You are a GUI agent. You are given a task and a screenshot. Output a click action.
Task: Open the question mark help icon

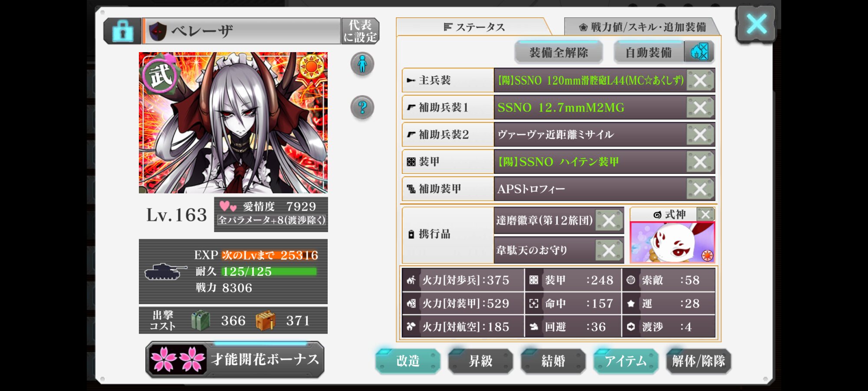[362, 107]
